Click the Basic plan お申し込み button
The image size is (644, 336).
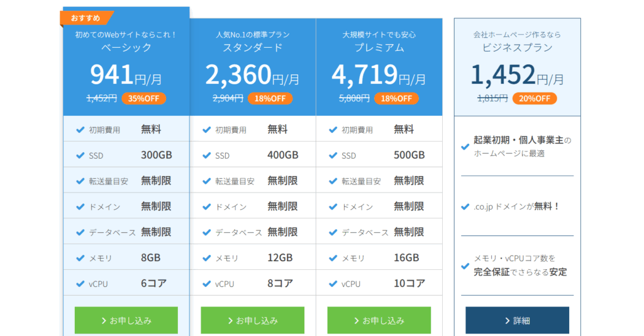(x=126, y=320)
